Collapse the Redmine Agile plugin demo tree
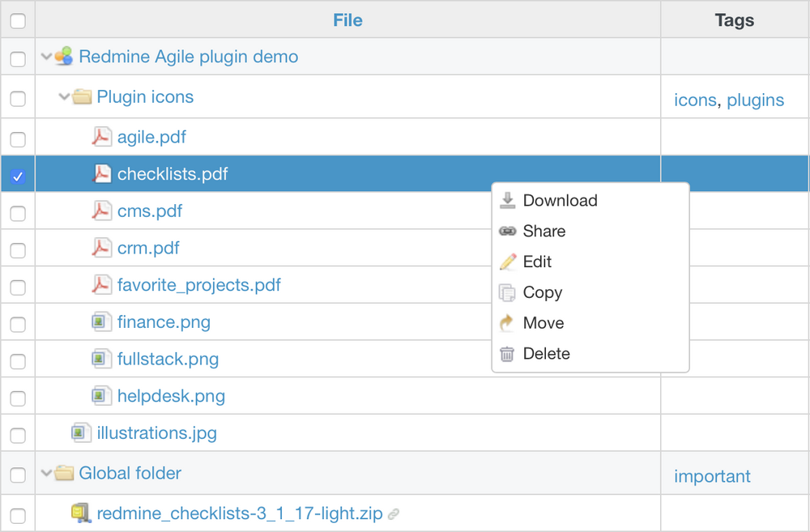This screenshot has height=532, width=810. pyautogui.click(x=46, y=57)
